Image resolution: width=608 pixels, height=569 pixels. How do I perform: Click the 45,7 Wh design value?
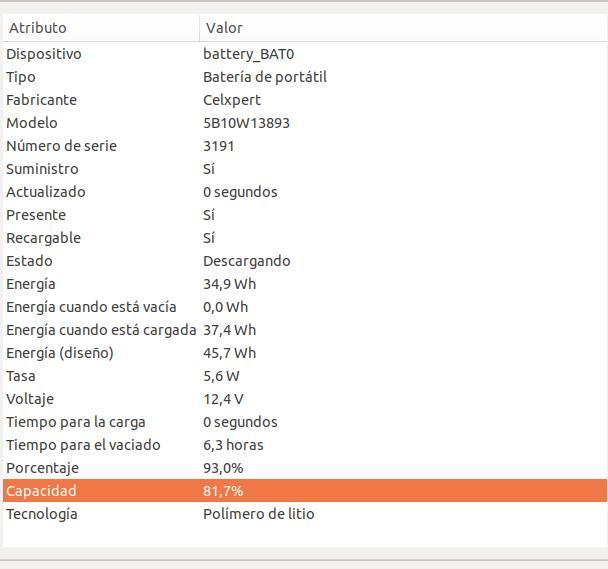tap(230, 353)
